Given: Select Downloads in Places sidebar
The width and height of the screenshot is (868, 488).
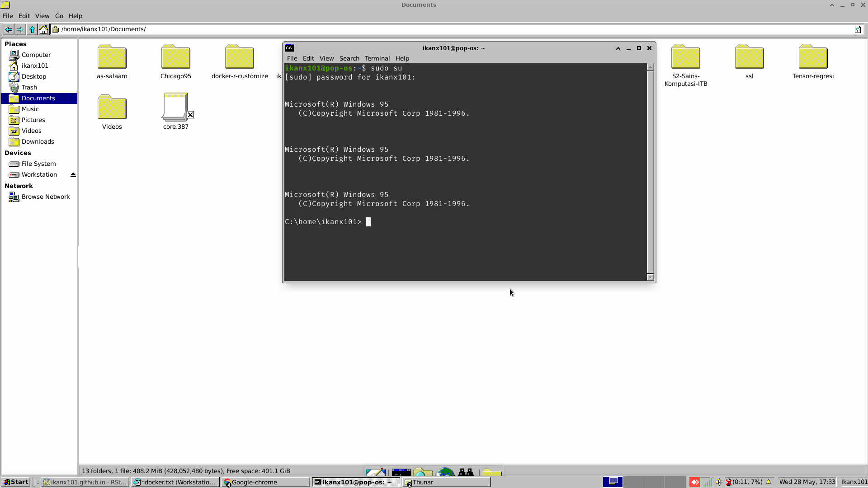Looking at the screenshot, I should (x=38, y=141).
